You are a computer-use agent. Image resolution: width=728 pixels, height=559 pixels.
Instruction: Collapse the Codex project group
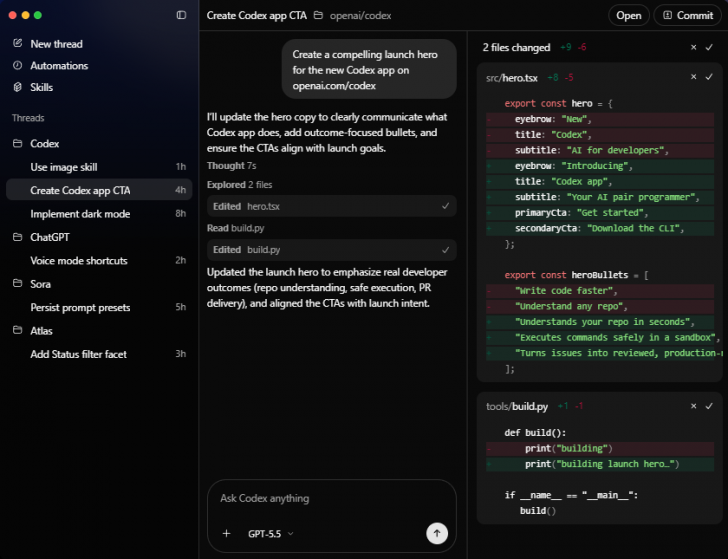point(45,143)
